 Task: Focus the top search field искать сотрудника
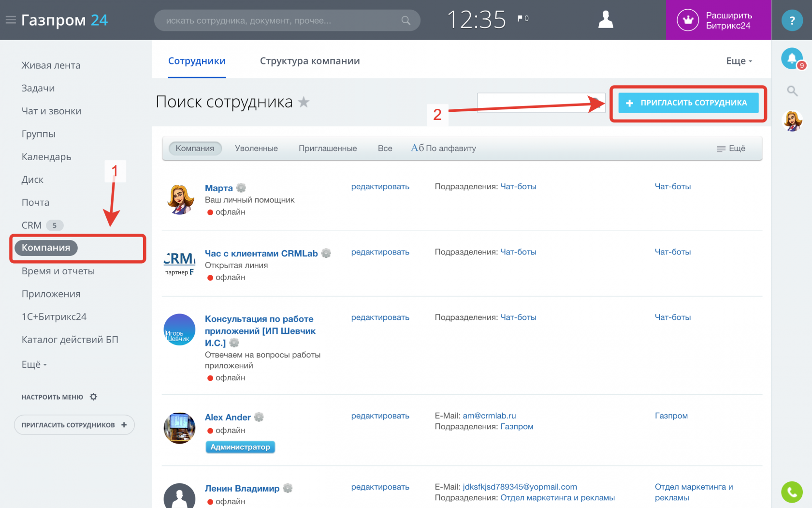pyautogui.click(x=287, y=20)
